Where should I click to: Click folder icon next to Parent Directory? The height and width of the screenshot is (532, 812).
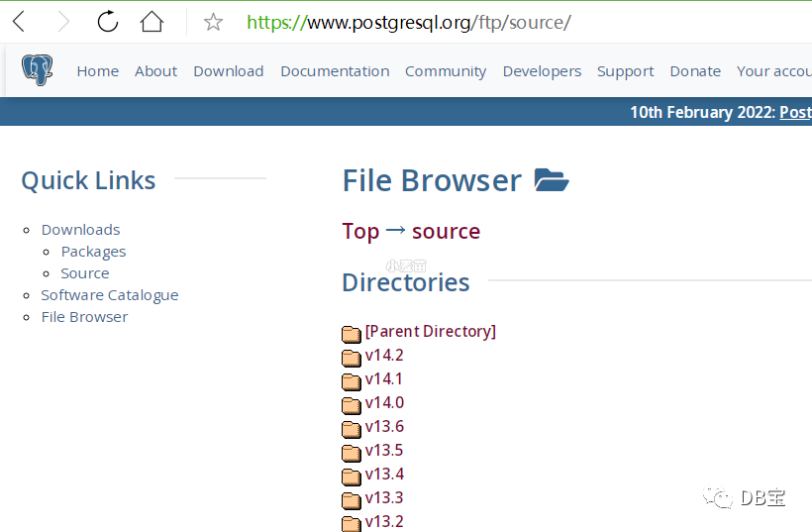tap(352, 334)
